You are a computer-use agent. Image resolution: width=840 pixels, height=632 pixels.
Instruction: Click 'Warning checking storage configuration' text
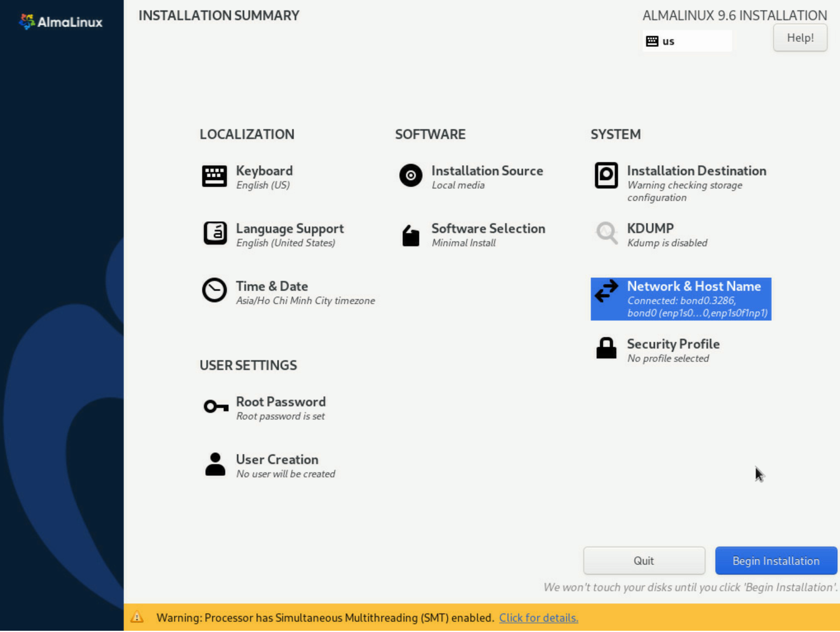click(x=684, y=191)
